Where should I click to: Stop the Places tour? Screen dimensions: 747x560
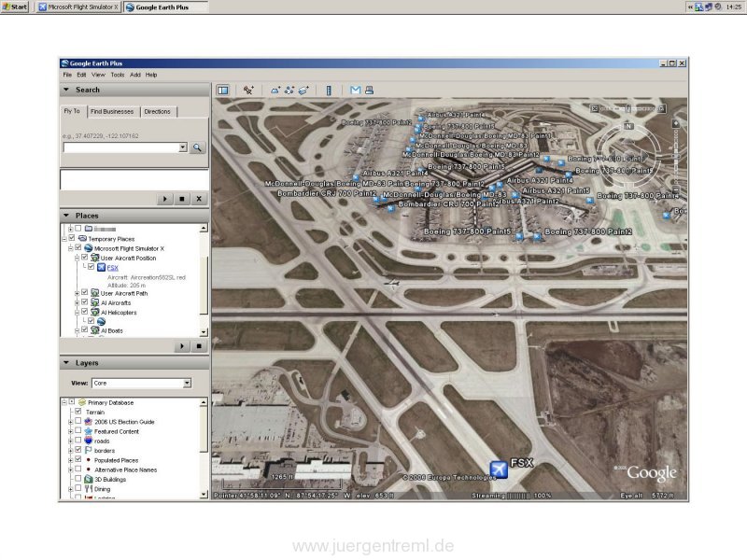(199, 346)
